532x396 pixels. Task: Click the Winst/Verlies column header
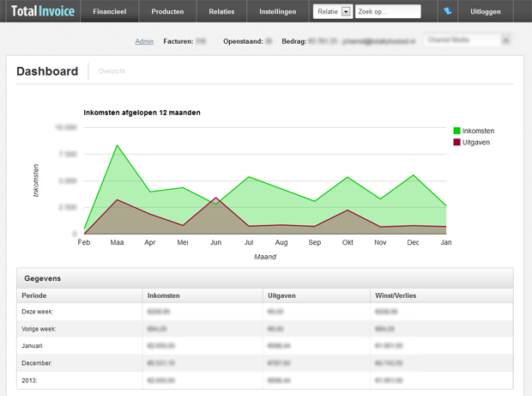(442, 295)
